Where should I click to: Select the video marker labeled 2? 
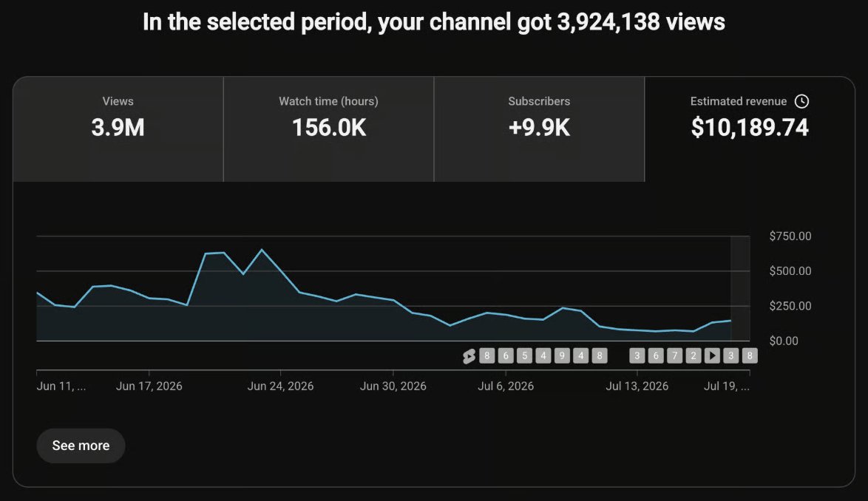(693, 355)
